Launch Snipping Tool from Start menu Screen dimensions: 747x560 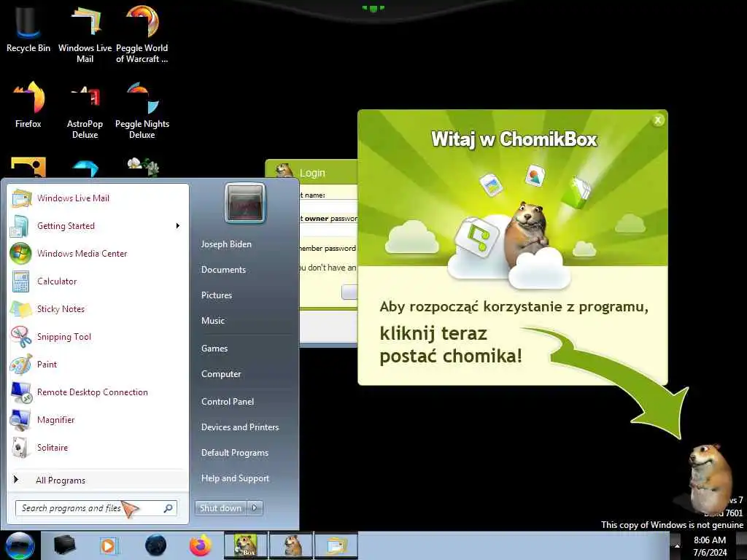point(98,336)
